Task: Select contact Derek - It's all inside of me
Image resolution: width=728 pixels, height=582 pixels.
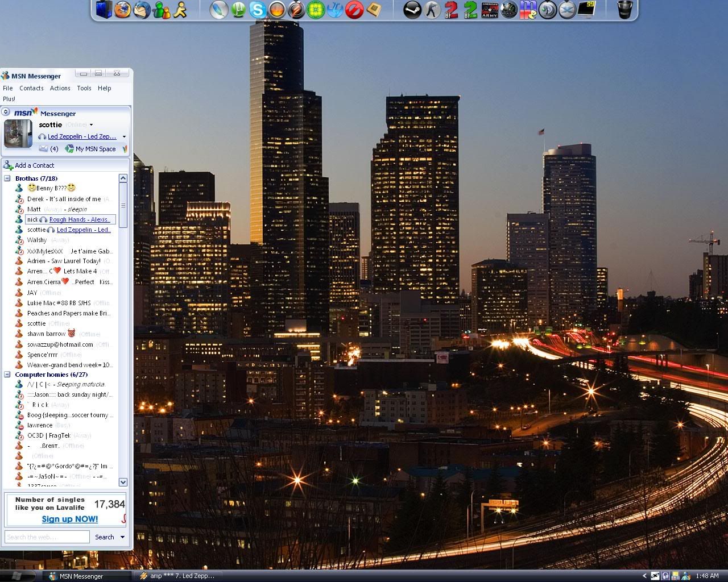Action: click(64, 199)
